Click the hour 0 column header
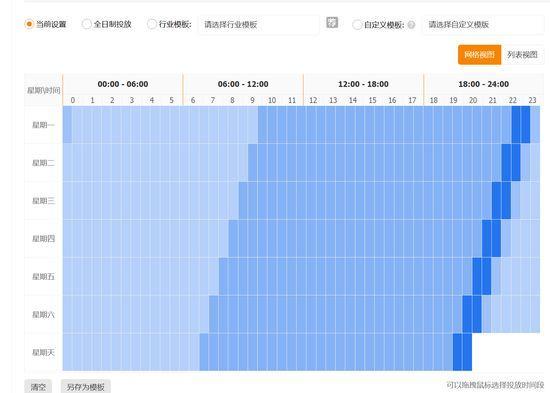 tap(73, 100)
